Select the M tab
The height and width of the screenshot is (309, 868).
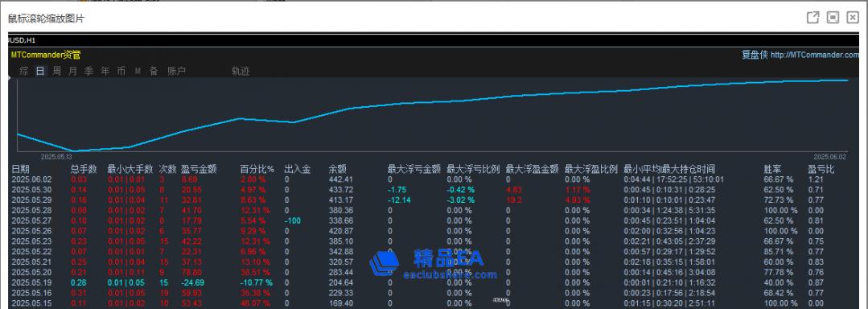pos(138,71)
